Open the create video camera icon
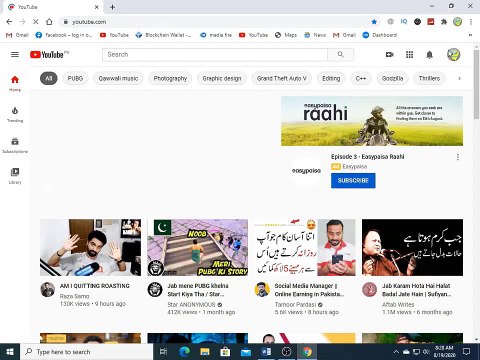480x360 pixels. point(389,54)
